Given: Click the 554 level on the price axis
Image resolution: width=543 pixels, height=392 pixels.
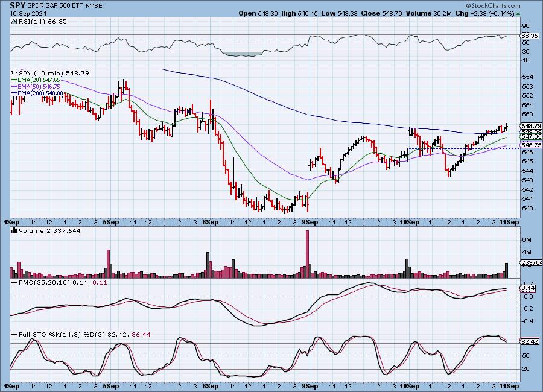Looking at the screenshot, I should 527,77.
